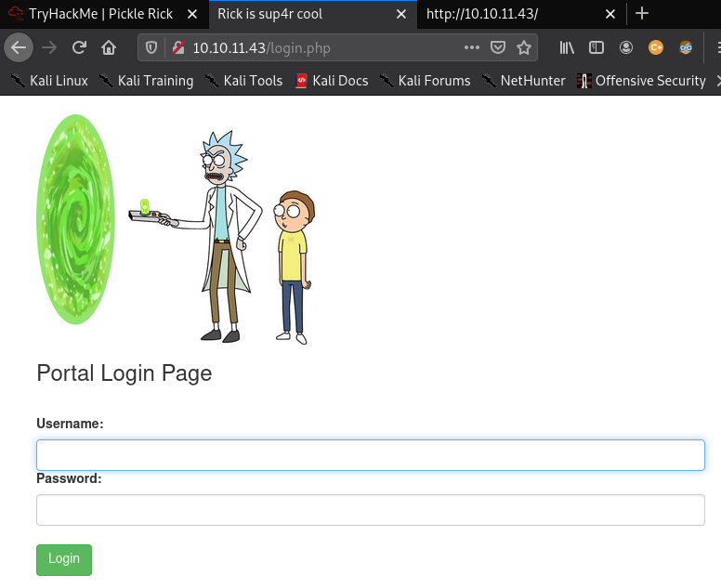Bookmark this page with star

click(524, 47)
